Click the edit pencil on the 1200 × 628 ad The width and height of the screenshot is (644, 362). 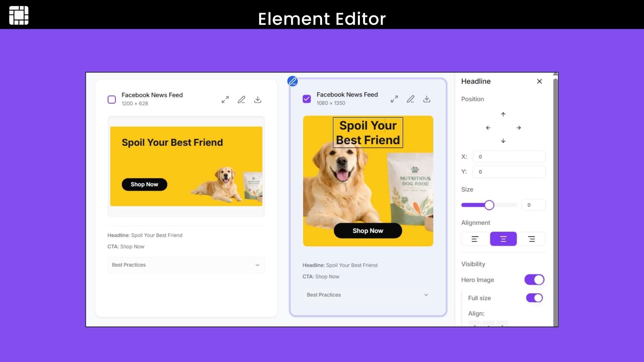click(x=241, y=100)
